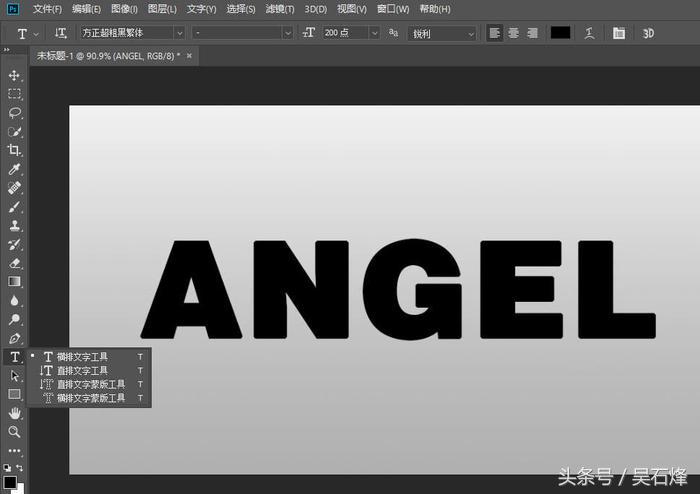Click the foreground color swatch
The height and width of the screenshot is (494, 700).
click(x=9, y=482)
